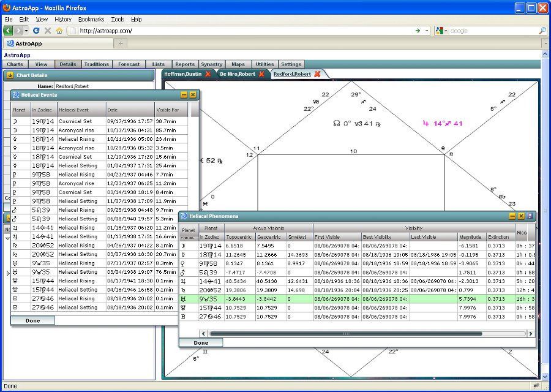
Task: Sort by Magnitude column header
Action: tap(470, 237)
